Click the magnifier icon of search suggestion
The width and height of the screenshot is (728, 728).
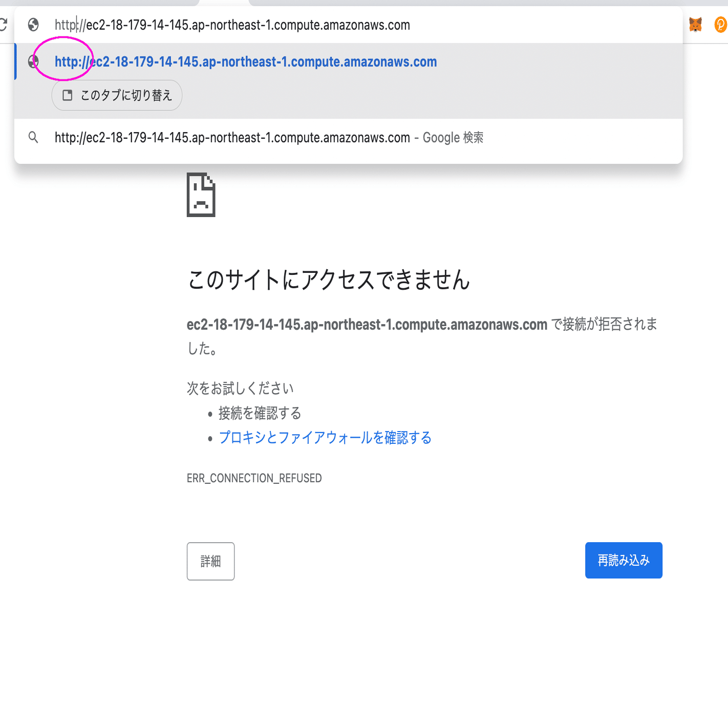(33, 137)
